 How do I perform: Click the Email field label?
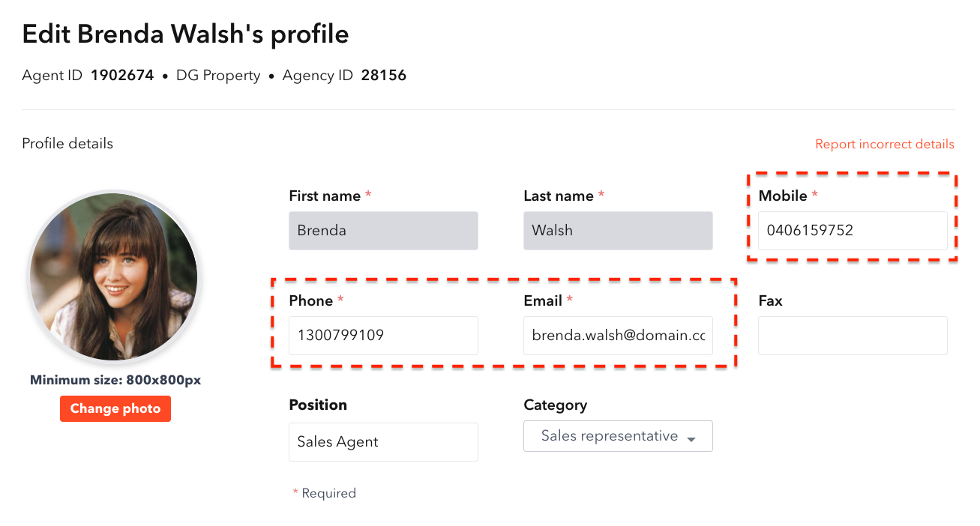[543, 300]
